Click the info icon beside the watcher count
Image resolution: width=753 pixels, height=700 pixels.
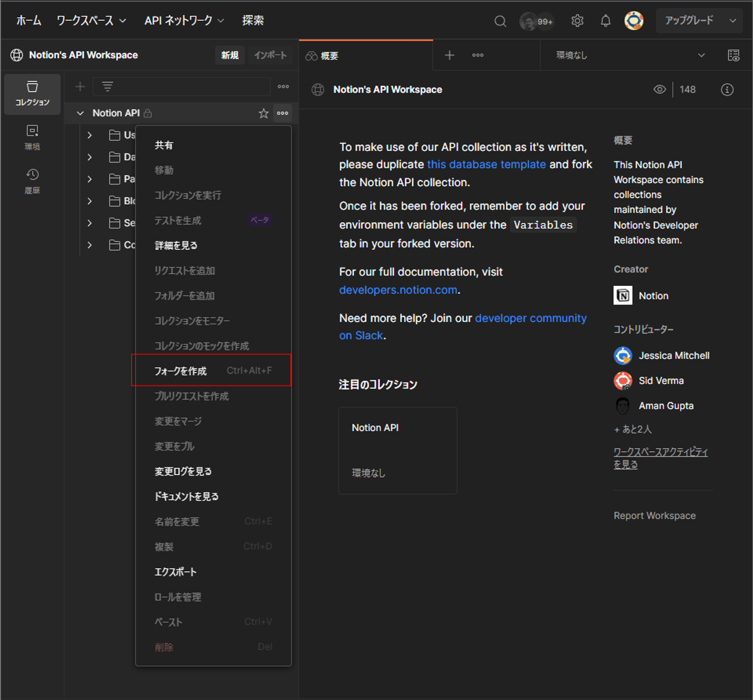(727, 89)
